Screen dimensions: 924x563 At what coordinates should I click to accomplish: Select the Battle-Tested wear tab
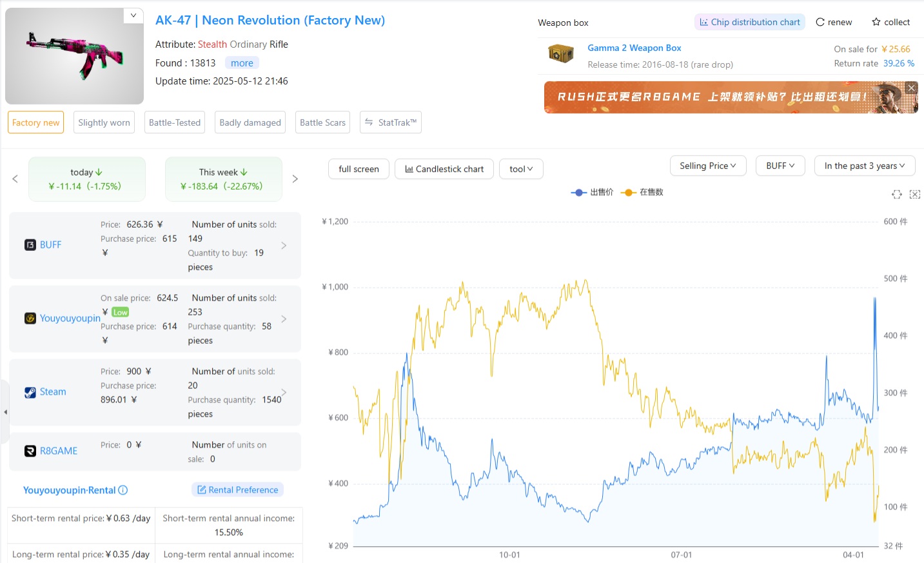[175, 123]
